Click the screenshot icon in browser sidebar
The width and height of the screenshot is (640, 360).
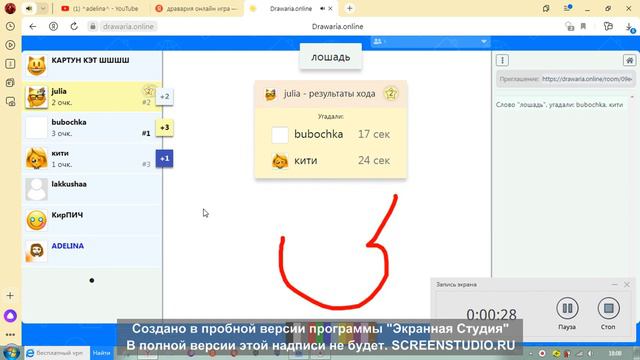(x=10, y=101)
